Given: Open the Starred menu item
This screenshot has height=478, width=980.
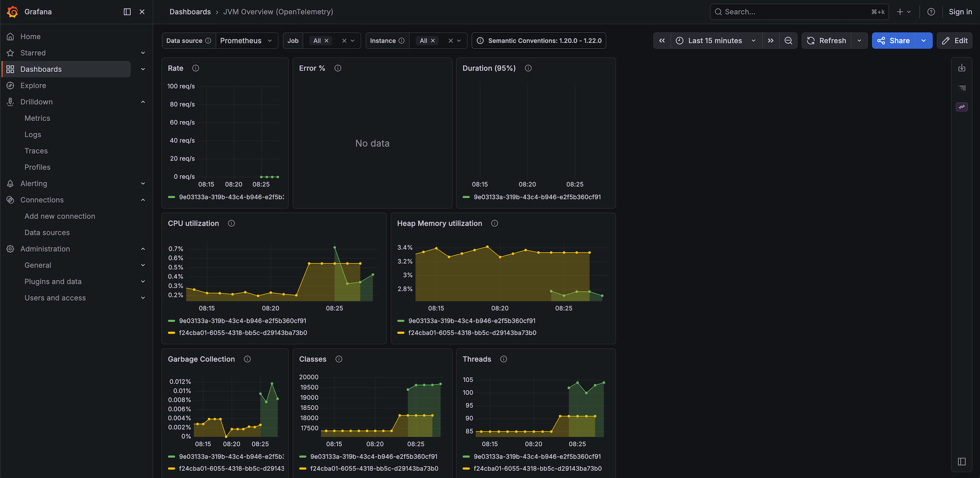Looking at the screenshot, I should (x=33, y=53).
